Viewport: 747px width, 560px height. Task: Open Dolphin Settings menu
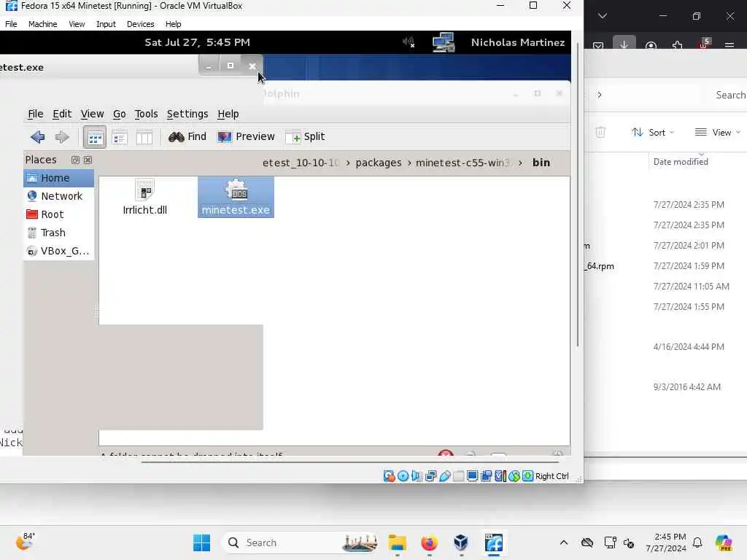tap(187, 114)
